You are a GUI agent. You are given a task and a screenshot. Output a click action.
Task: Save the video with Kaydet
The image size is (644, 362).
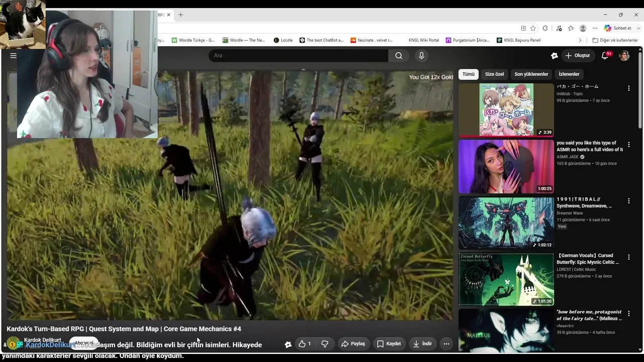click(389, 344)
